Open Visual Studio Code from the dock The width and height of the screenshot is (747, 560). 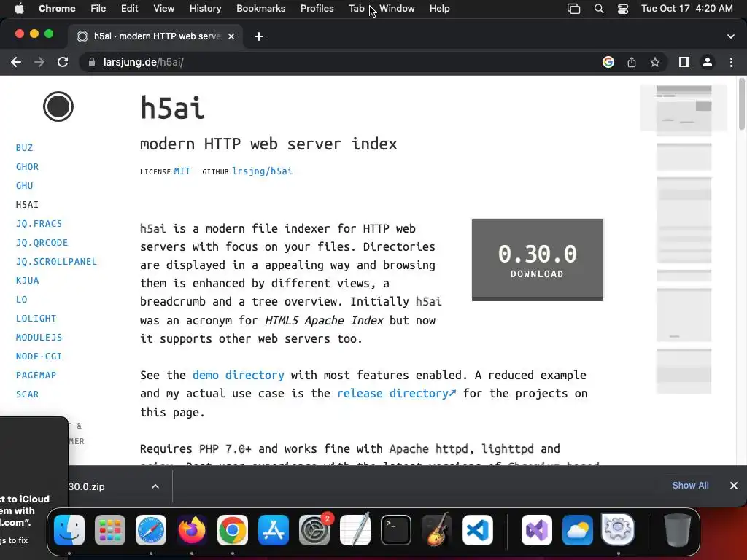[x=478, y=530]
